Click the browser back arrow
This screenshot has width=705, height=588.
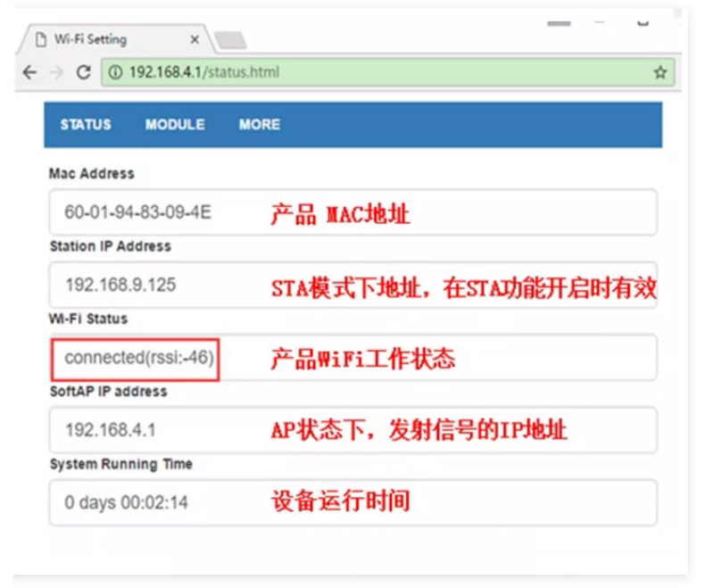click(x=29, y=72)
